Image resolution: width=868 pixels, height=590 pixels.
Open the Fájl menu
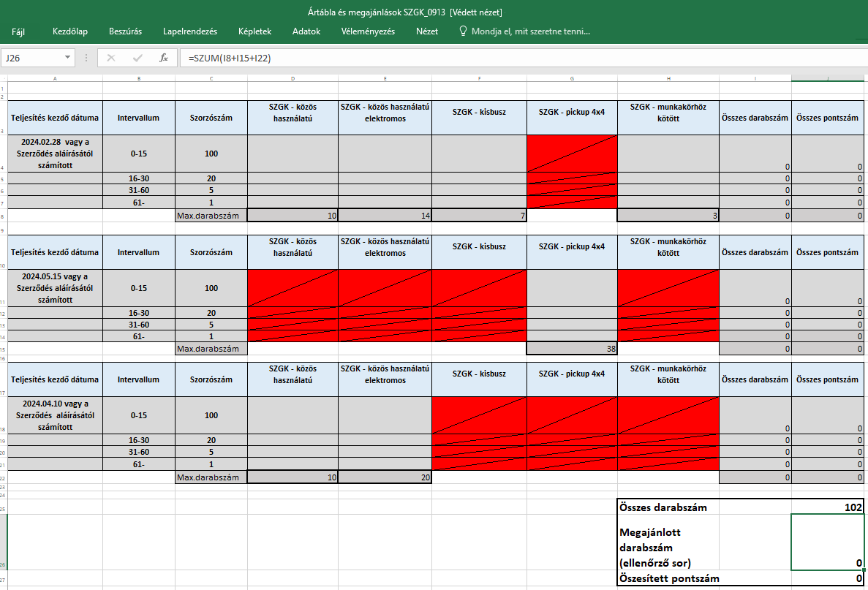click(x=19, y=31)
